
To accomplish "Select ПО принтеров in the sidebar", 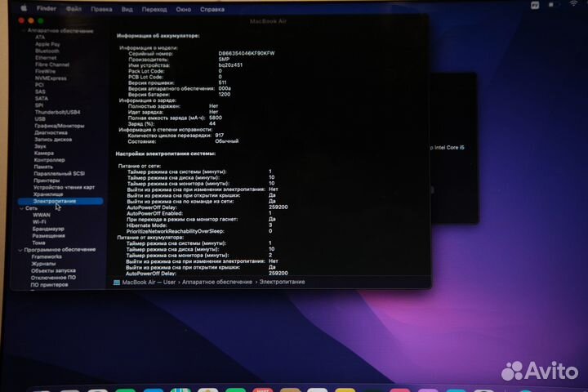I will coord(50,285).
